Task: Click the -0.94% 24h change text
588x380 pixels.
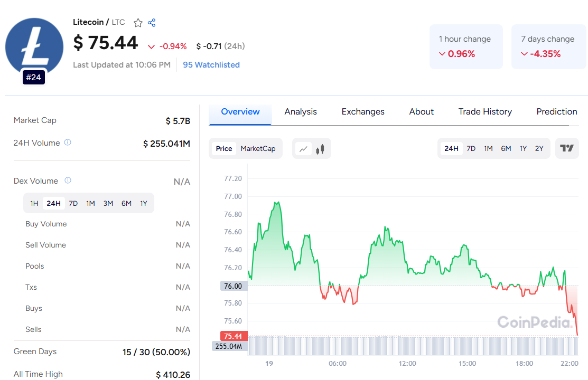Action: (x=173, y=46)
